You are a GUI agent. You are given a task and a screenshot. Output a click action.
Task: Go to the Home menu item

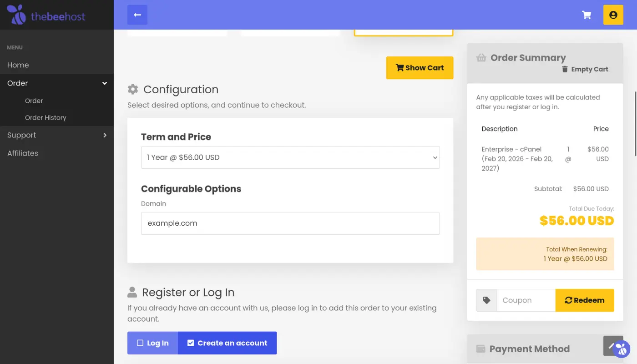pyautogui.click(x=18, y=65)
